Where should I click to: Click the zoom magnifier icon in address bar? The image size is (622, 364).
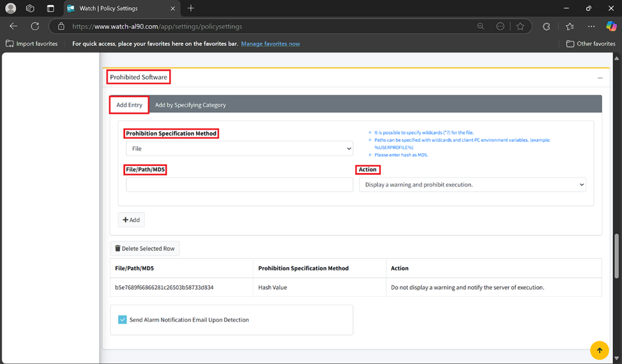[481, 26]
